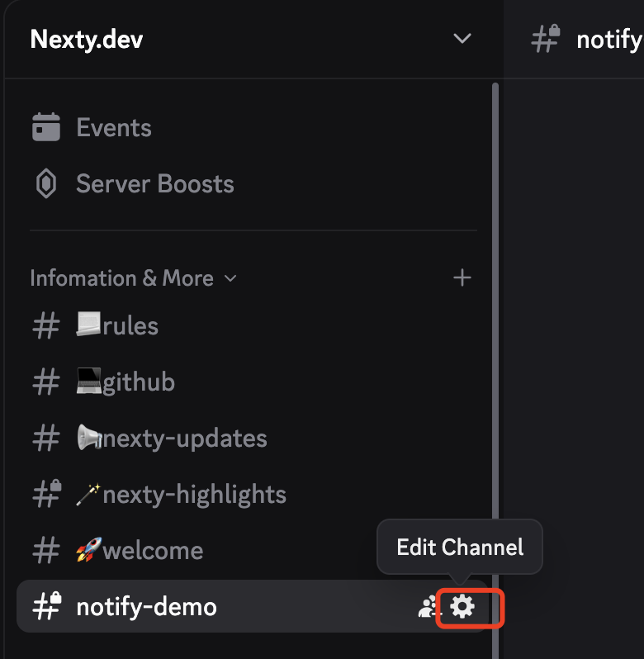Click the channel list scrollbar
This screenshot has height=659, width=644.
pyautogui.click(x=495, y=330)
